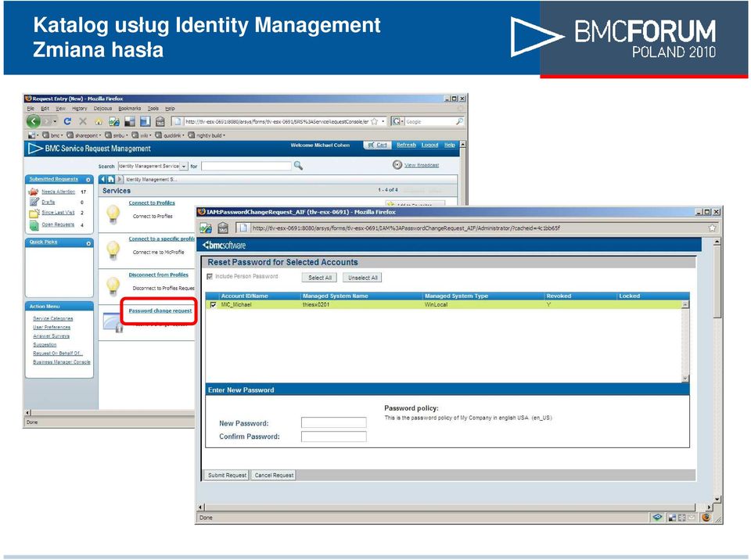This screenshot has width=751, height=560.
Task: Click the first toolbar icon in password change window
Action: [x=206, y=228]
